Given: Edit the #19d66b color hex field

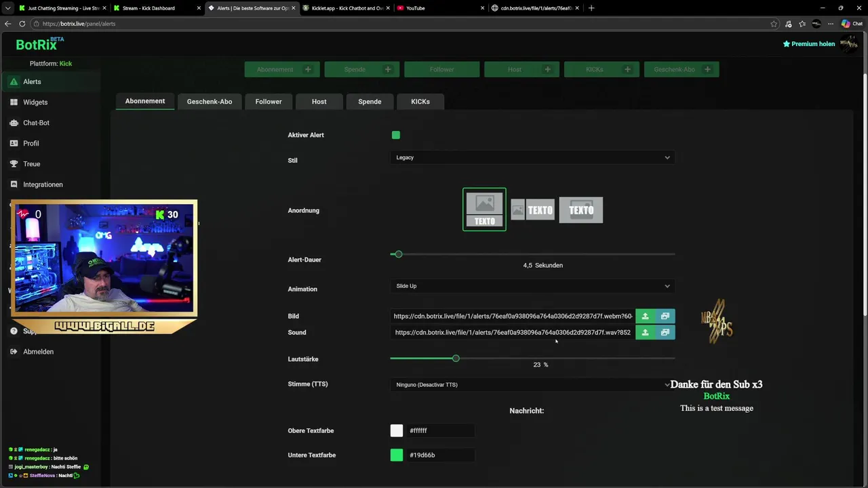Looking at the screenshot, I should click(x=440, y=455).
